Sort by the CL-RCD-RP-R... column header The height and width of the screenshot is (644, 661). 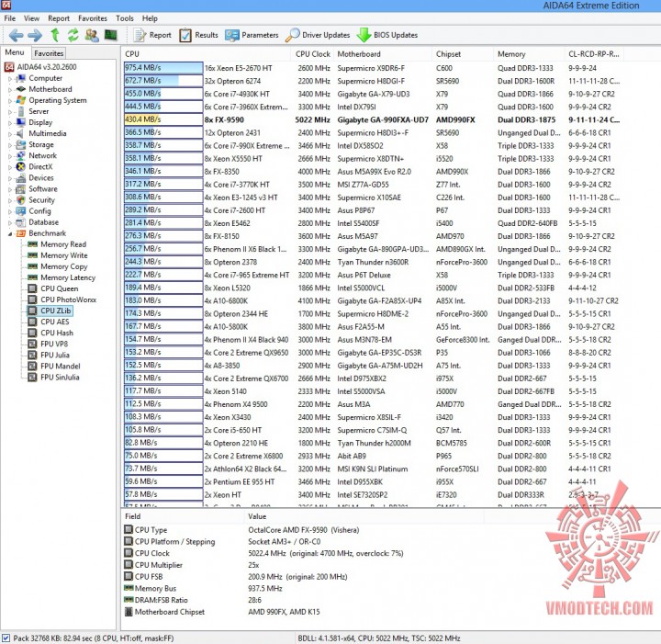coord(594,54)
